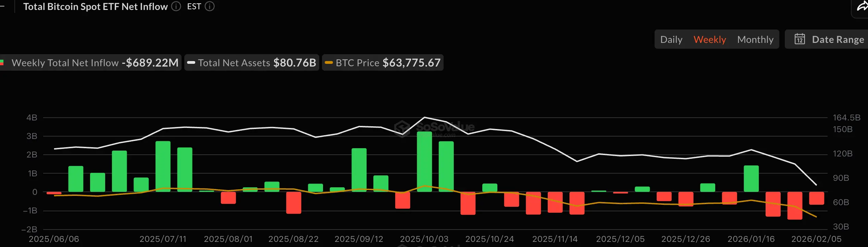Click the last red bar at 2026/02/05
This screenshot has height=247, width=868.
coord(816,198)
